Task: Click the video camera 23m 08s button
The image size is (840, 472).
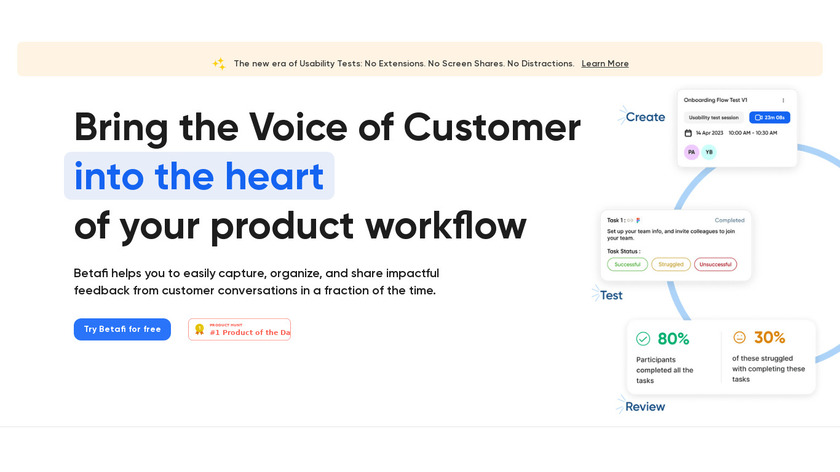Action: point(771,117)
